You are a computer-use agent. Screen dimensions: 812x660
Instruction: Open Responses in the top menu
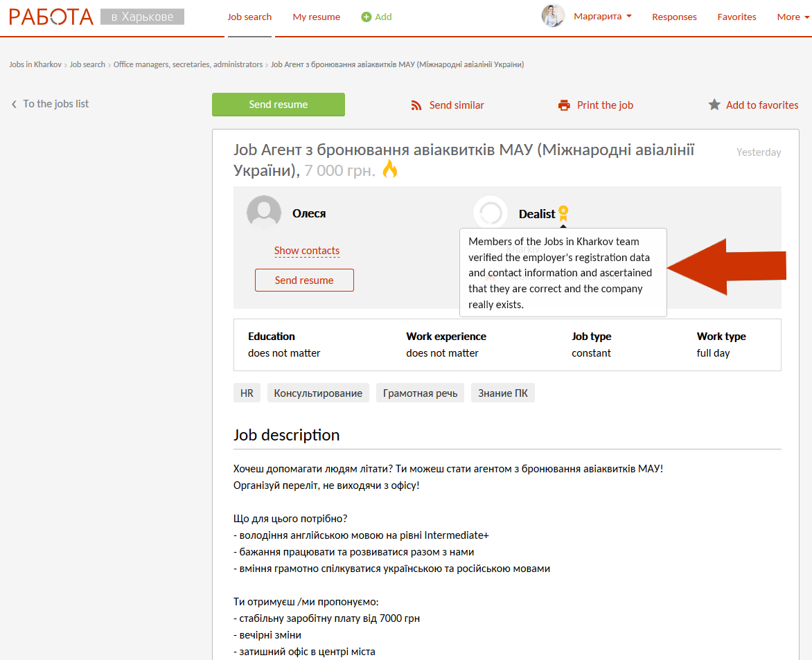[674, 17]
